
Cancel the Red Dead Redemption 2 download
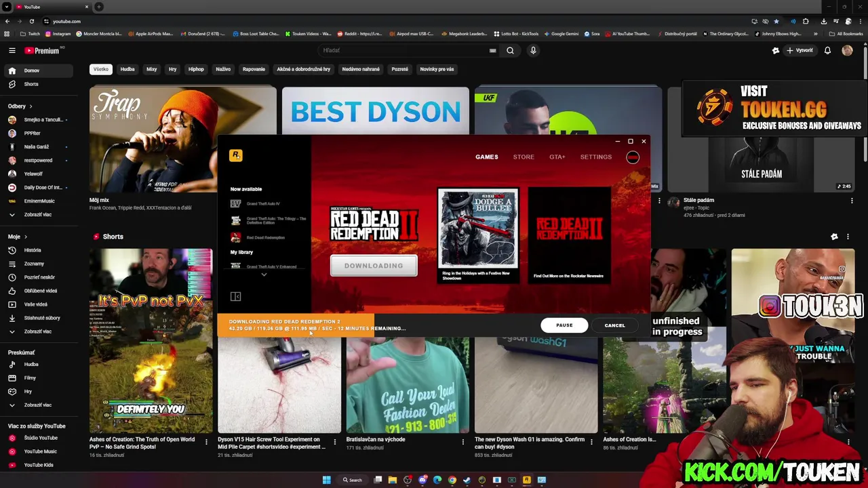(614, 325)
